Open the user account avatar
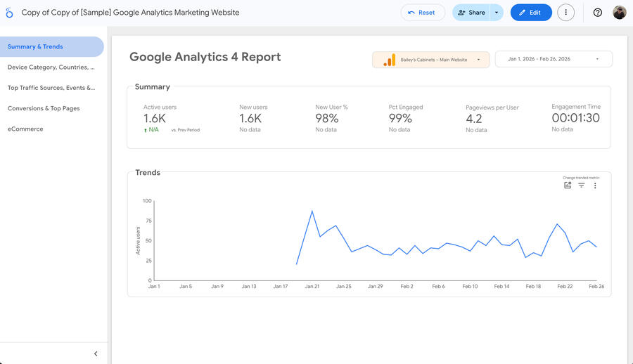 [619, 13]
